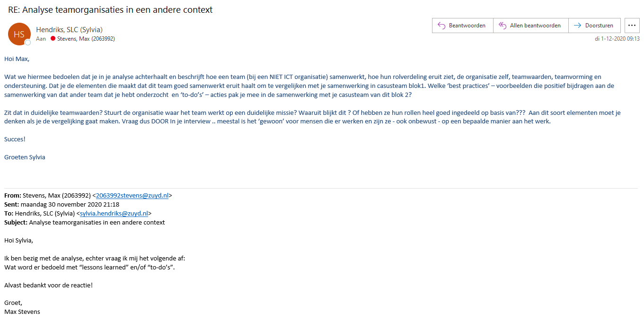Click the red presence dot beside Stevens

pyautogui.click(x=53, y=38)
